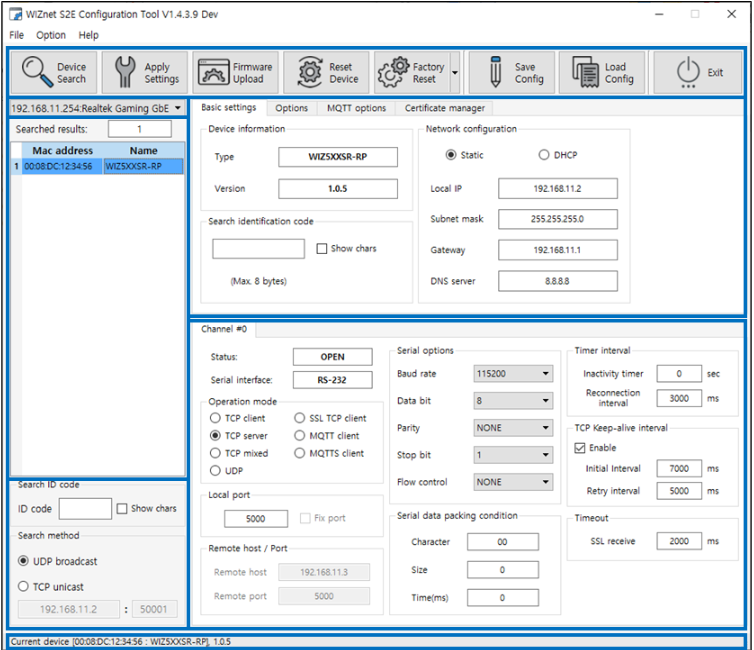Open the Baud rate dropdown

(x=513, y=374)
